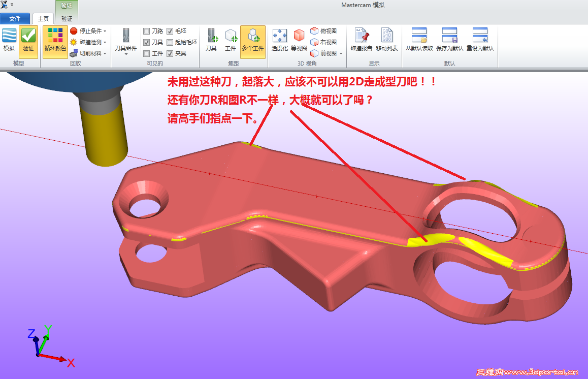This screenshot has height=379, width=588.
Task: Toggle 起始毛坯 initial stock checkbox
Action: 170,42
